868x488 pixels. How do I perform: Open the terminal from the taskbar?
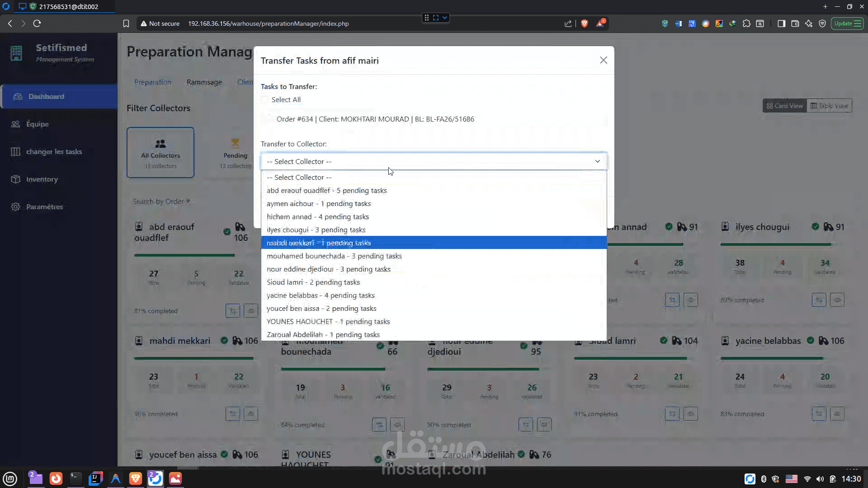click(75, 478)
